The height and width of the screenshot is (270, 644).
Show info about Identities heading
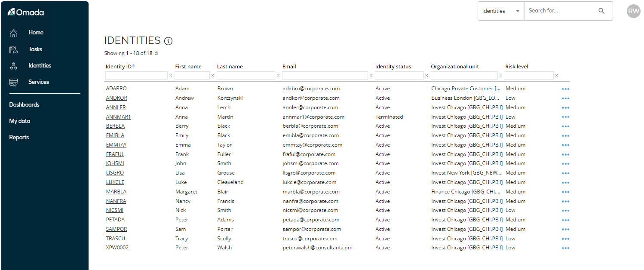(169, 41)
